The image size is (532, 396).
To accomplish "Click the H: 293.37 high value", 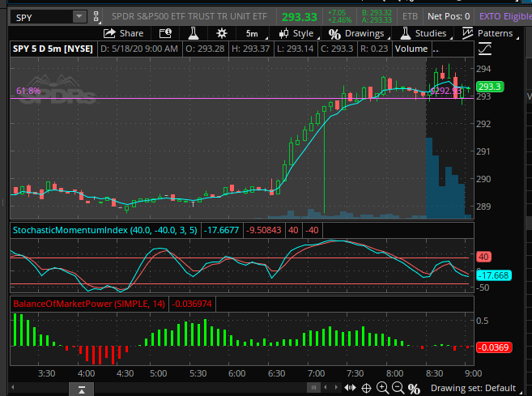I will coord(250,49).
